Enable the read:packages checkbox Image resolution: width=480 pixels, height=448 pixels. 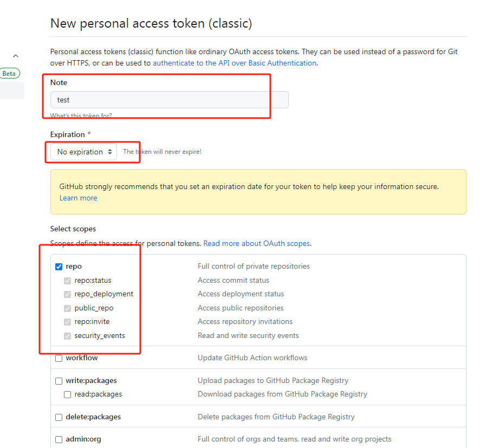67,394
